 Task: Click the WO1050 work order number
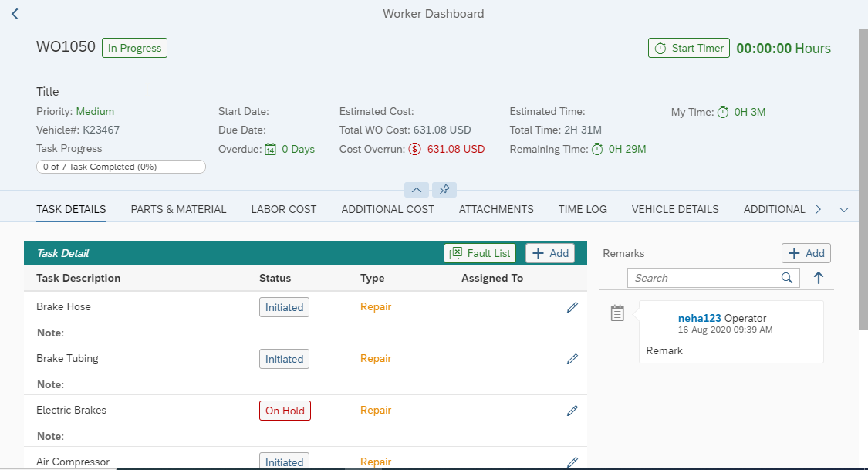point(66,46)
